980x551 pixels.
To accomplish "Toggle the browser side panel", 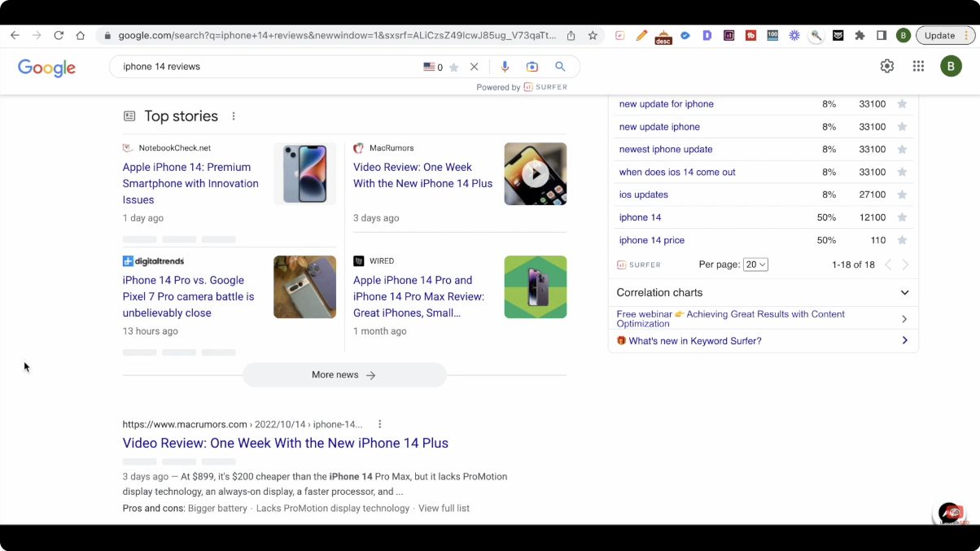I will click(882, 36).
